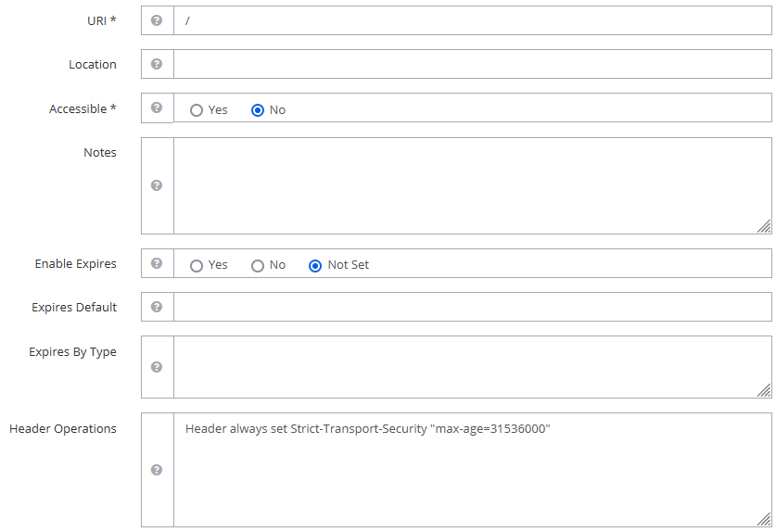Click into the URI text field

pos(472,20)
